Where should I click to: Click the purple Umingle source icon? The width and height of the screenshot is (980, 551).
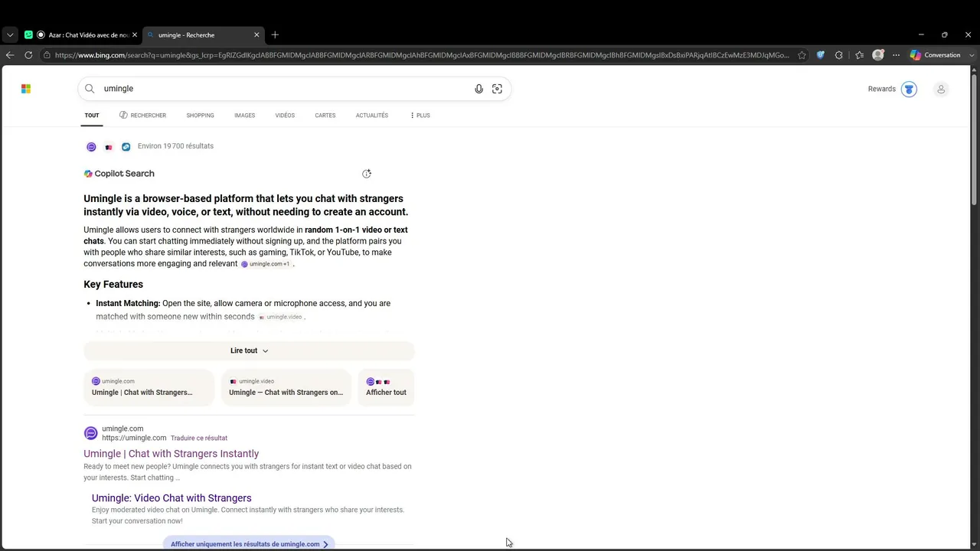(91, 147)
